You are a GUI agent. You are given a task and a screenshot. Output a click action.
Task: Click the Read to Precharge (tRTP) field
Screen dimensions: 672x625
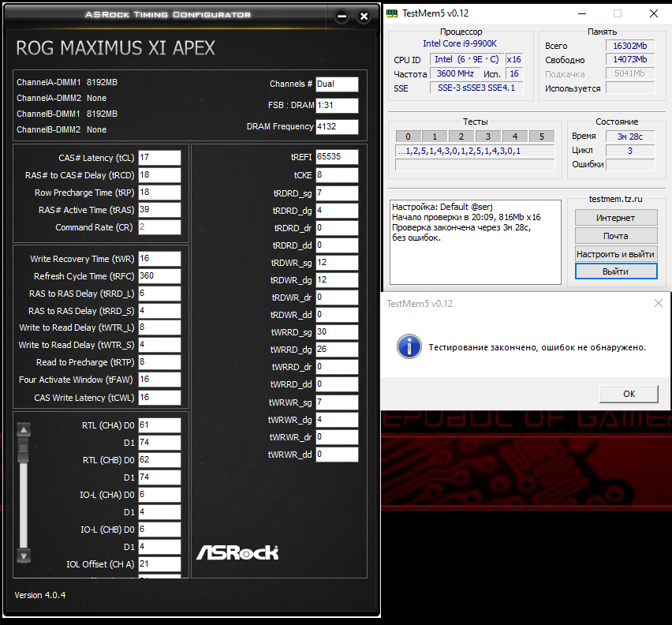(x=159, y=362)
